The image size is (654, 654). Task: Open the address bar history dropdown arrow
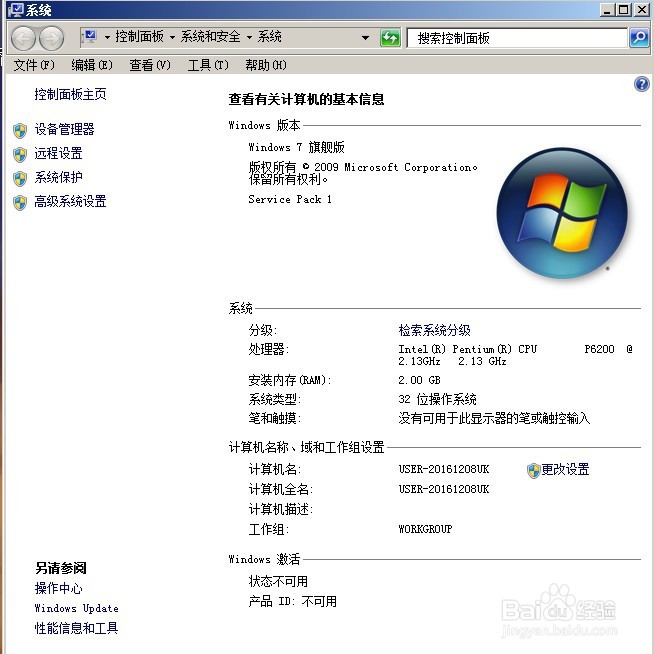365,38
